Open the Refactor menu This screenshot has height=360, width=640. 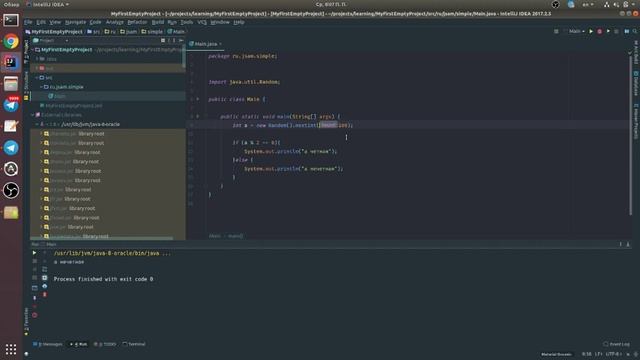pyautogui.click(x=137, y=22)
